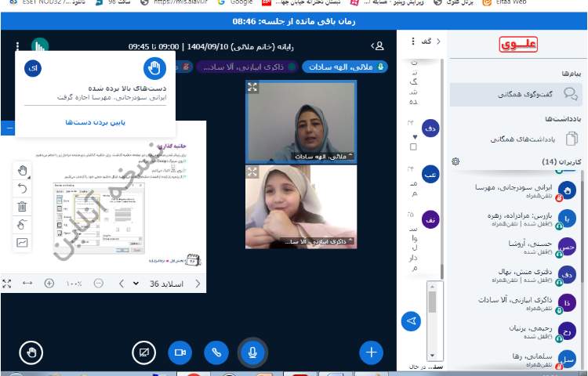Image resolution: width=588 pixels, height=376 pixels.
Task: Mute the microphone button
Action: click(252, 352)
